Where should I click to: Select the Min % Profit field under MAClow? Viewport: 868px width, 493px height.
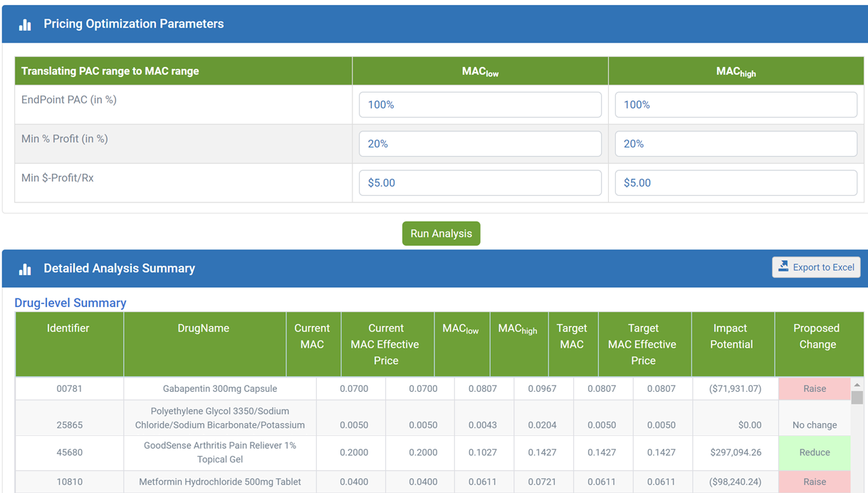480,143
